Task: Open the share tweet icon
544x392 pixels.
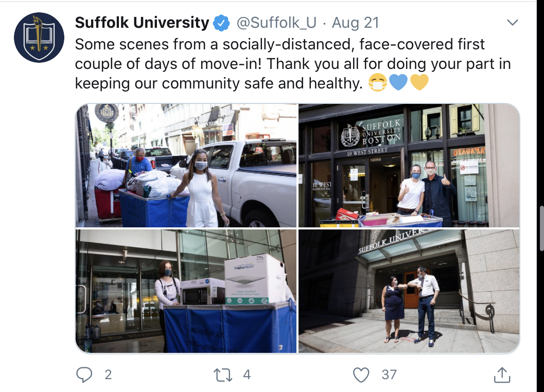Action: coord(502,375)
